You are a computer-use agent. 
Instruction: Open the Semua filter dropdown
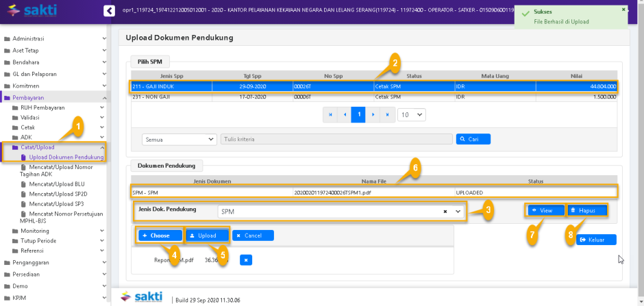pyautogui.click(x=179, y=139)
